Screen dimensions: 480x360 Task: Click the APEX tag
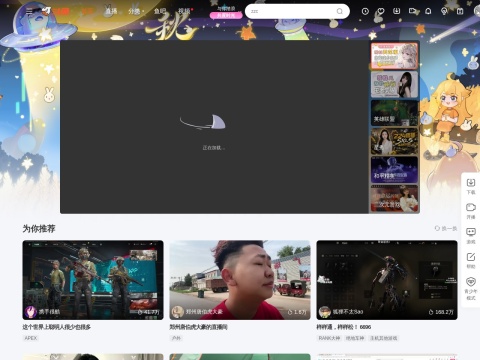click(31, 338)
